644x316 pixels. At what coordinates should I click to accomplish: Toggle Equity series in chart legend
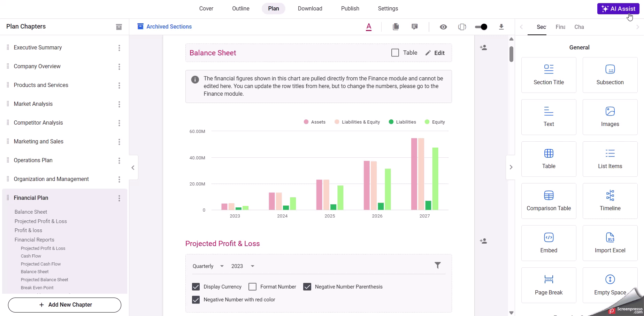435,122
